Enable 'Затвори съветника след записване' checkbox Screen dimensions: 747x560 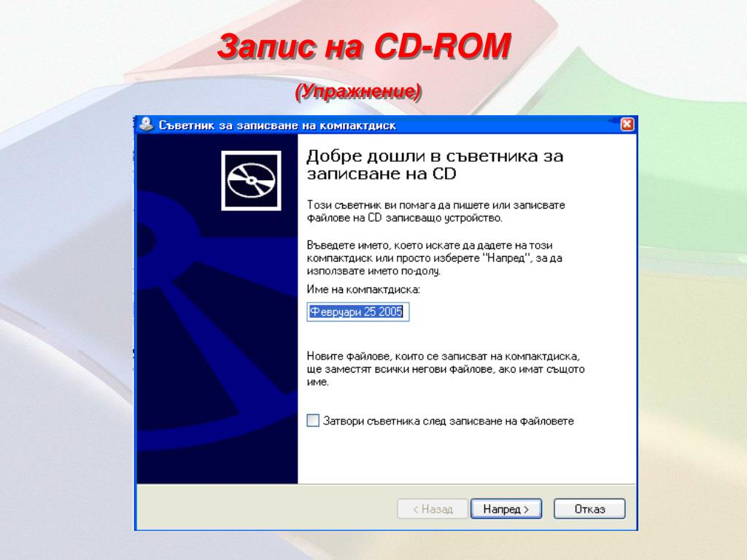coord(312,421)
